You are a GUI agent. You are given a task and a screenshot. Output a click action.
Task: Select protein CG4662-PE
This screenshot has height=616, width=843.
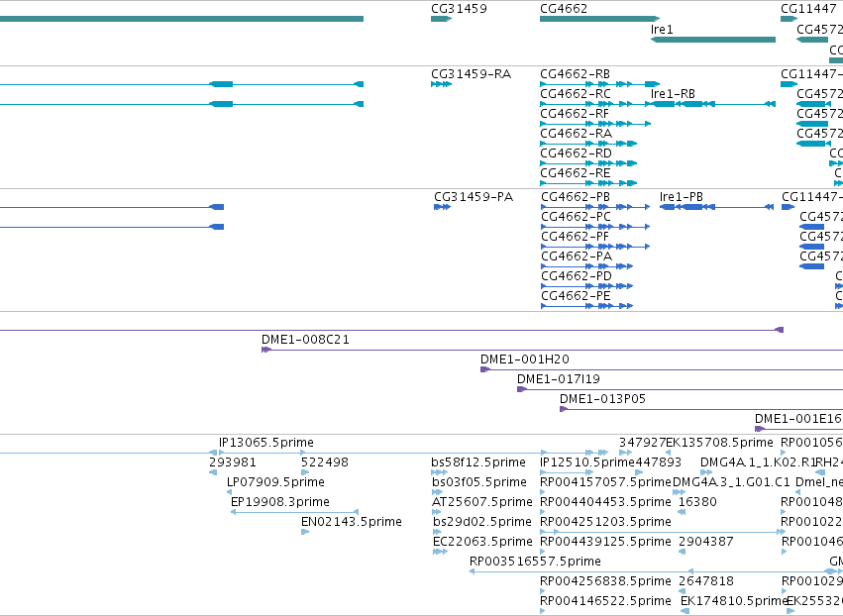[576, 296]
